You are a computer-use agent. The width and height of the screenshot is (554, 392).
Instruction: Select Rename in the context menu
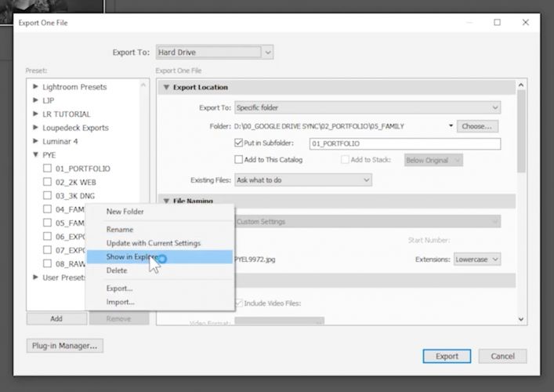pos(120,230)
